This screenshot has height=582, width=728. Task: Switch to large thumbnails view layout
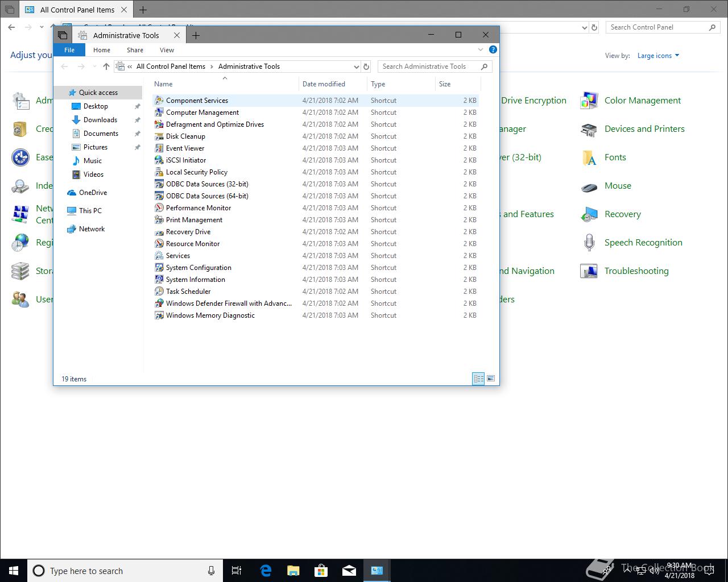click(x=491, y=379)
